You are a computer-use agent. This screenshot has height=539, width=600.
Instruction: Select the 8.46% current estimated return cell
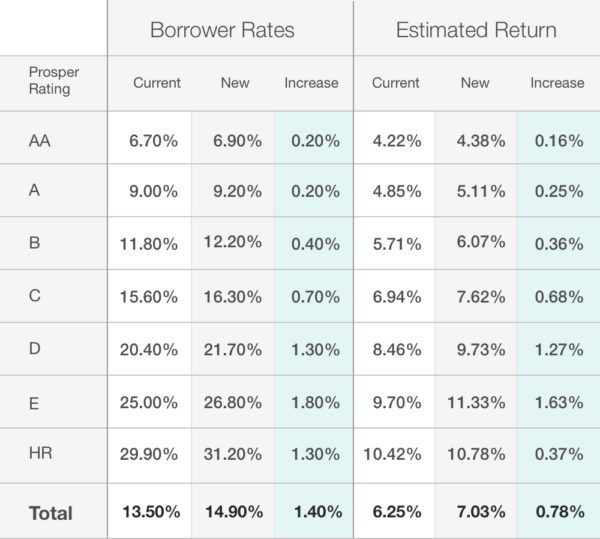(396, 351)
